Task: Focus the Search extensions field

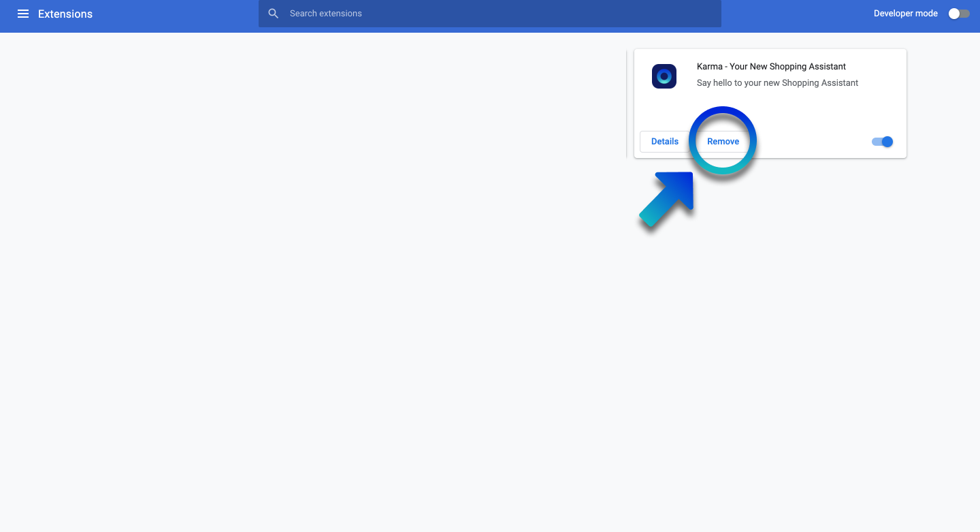Action: [x=490, y=14]
